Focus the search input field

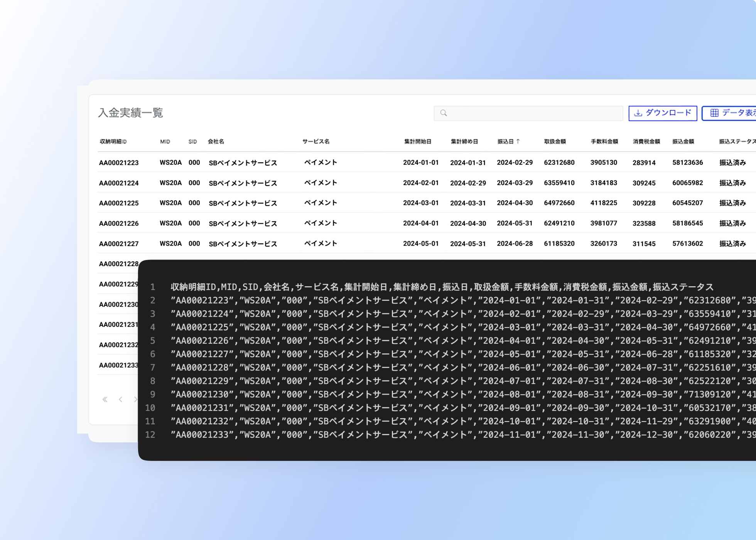[x=532, y=113]
